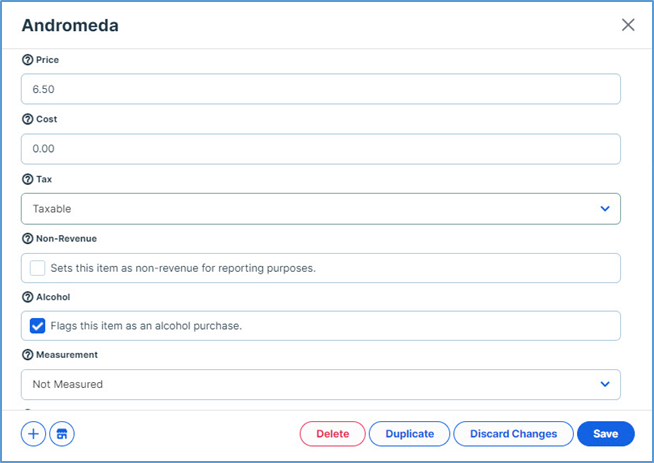Focus the Cost field showing 0.00
Viewport: 654px width, 463px height.
[x=320, y=149]
